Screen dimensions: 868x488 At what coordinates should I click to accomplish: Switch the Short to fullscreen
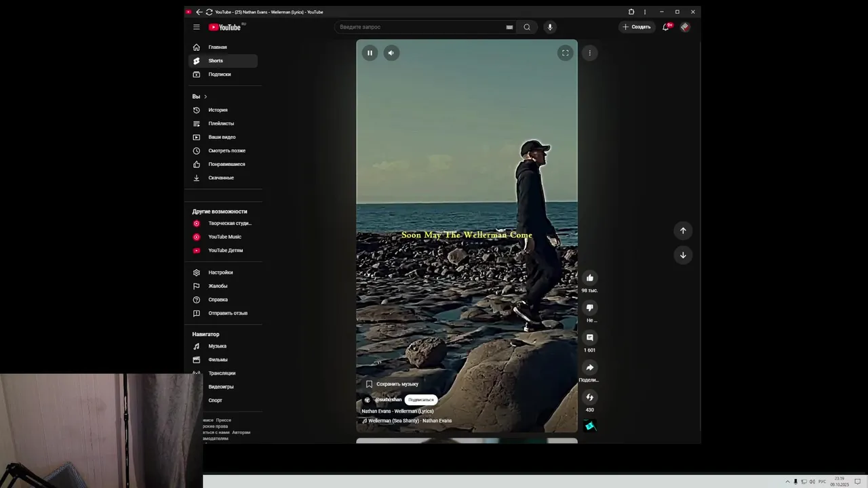coord(565,53)
